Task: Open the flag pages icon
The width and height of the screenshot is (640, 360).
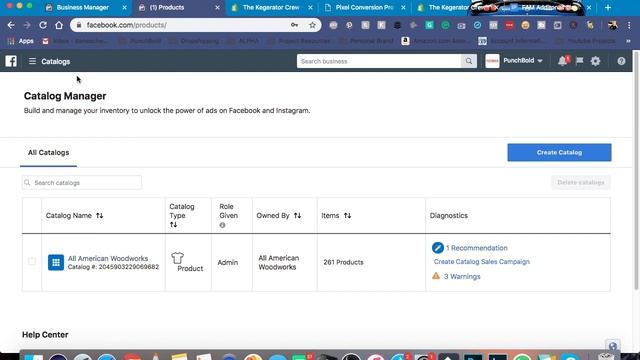Action: pyautogui.click(x=579, y=61)
